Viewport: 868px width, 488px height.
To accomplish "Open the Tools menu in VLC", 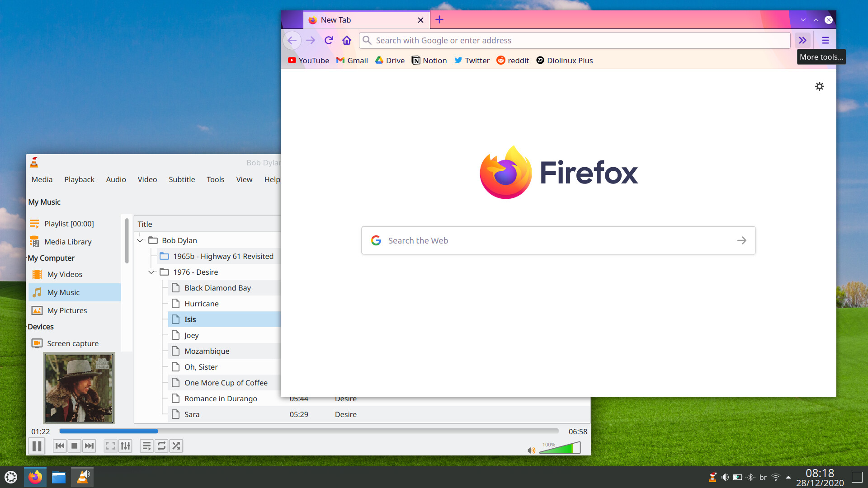I will tap(215, 179).
